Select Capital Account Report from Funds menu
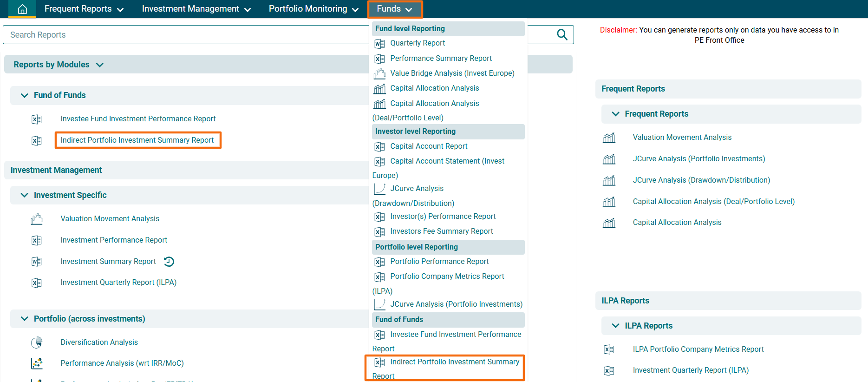Viewport: 868px width, 382px height. tap(429, 146)
